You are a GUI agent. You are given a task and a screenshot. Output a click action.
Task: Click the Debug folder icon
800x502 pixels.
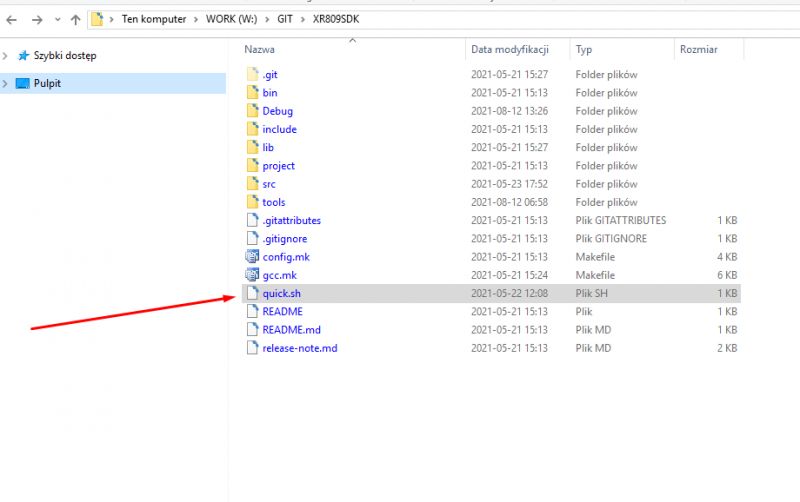click(x=253, y=111)
